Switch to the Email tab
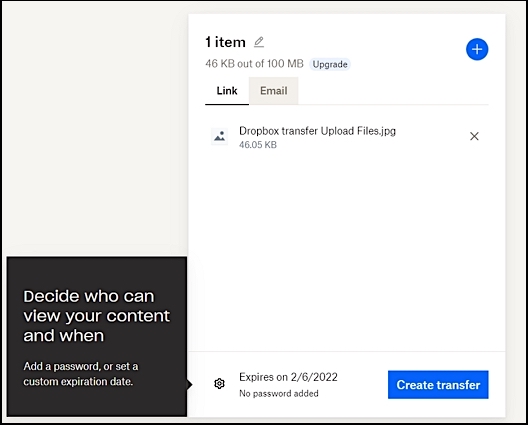 273,91
